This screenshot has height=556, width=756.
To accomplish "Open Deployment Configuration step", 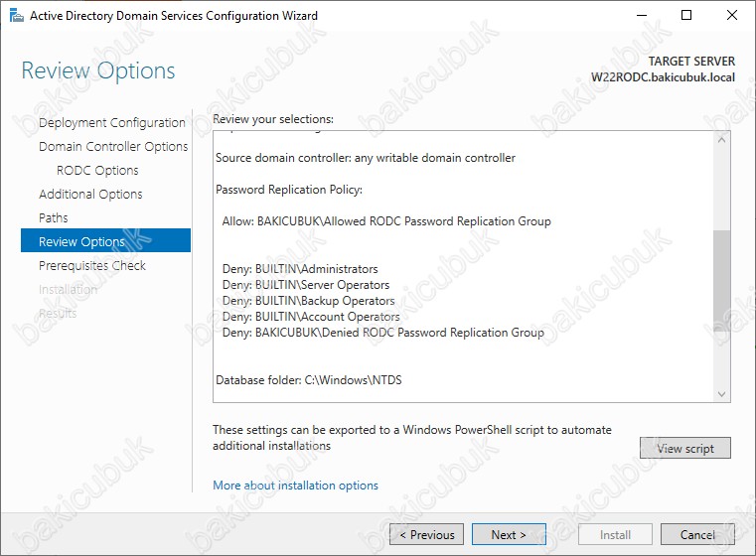I will [x=111, y=123].
